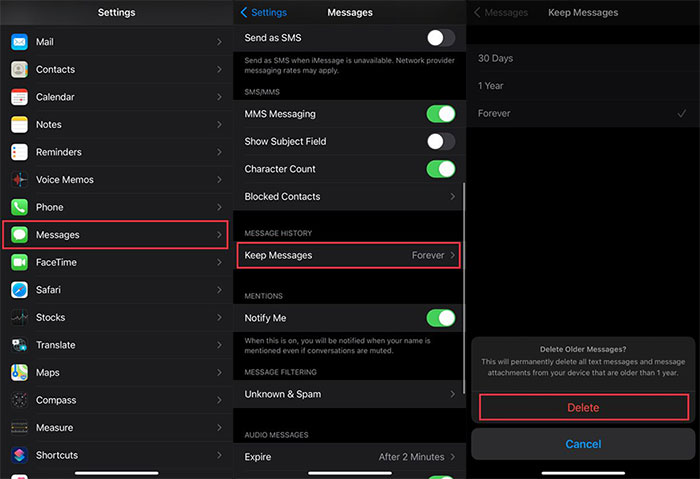This screenshot has height=479, width=700.
Task: Tap the Shortcuts app icon
Action: tap(19, 455)
